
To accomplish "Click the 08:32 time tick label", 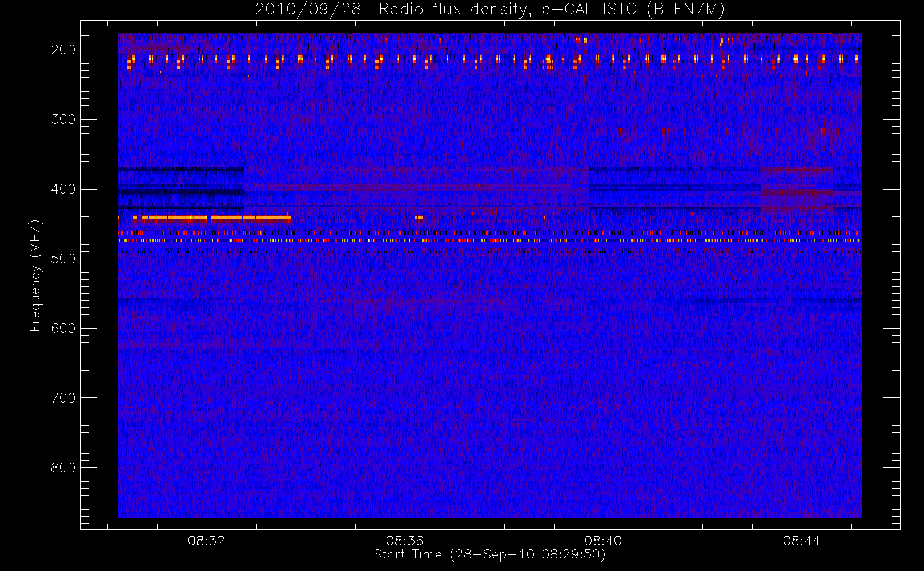I will click(207, 540).
